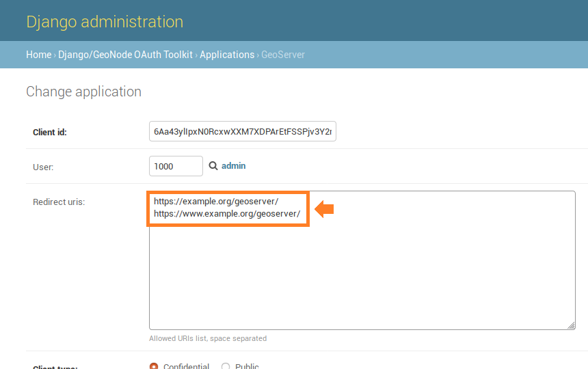The height and width of the screenshot is (369, 588).
Task: Select the Public client type radio button
Action: (226, 366)
